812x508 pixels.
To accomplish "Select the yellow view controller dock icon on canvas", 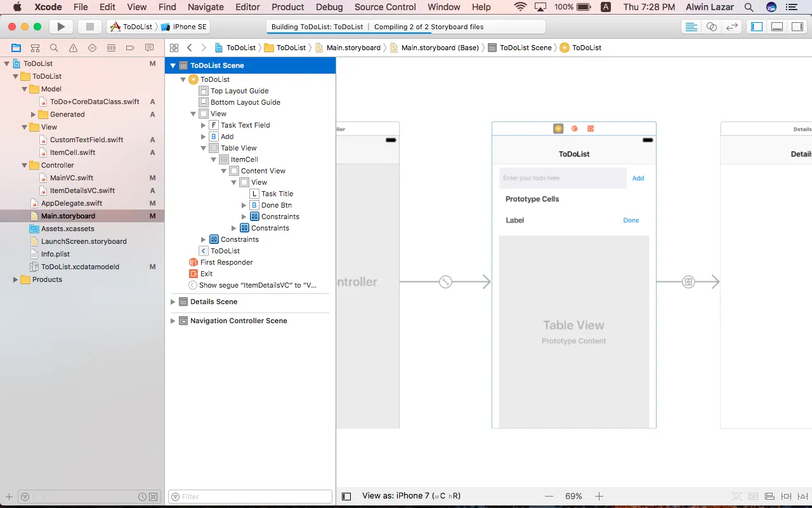I will [x=558, y=129].
